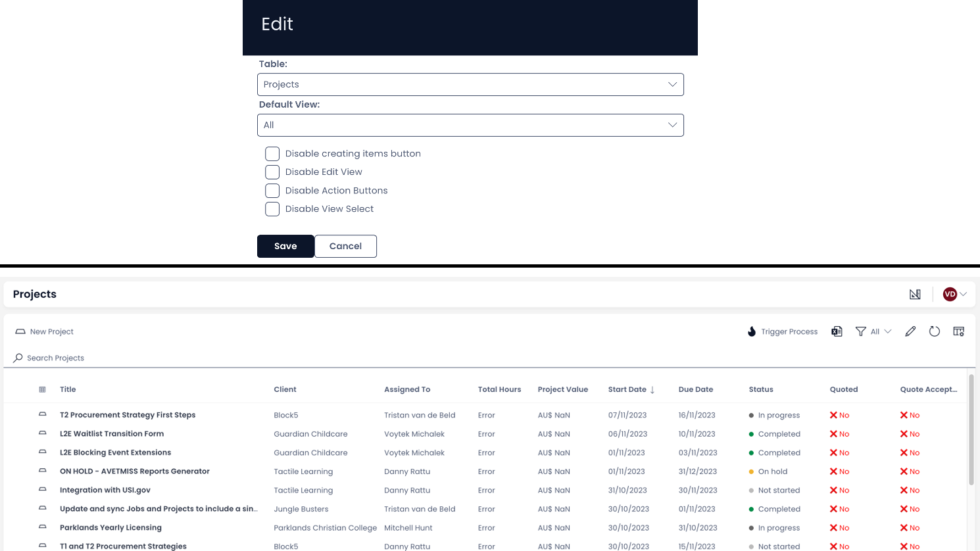The height and width of the screenshot is (551, 980).
Task: Click the Total Hours column header
Action: tap(499, 389)
